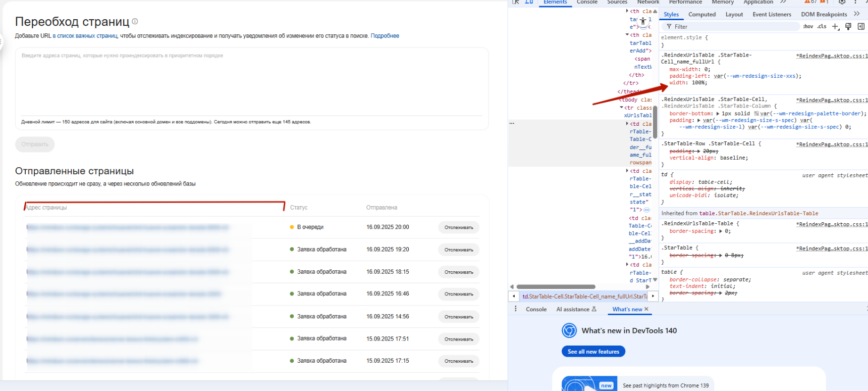Click the help icon beside Переобход страниц
This screenshot has width=868, height=391.
click(135, 22)
